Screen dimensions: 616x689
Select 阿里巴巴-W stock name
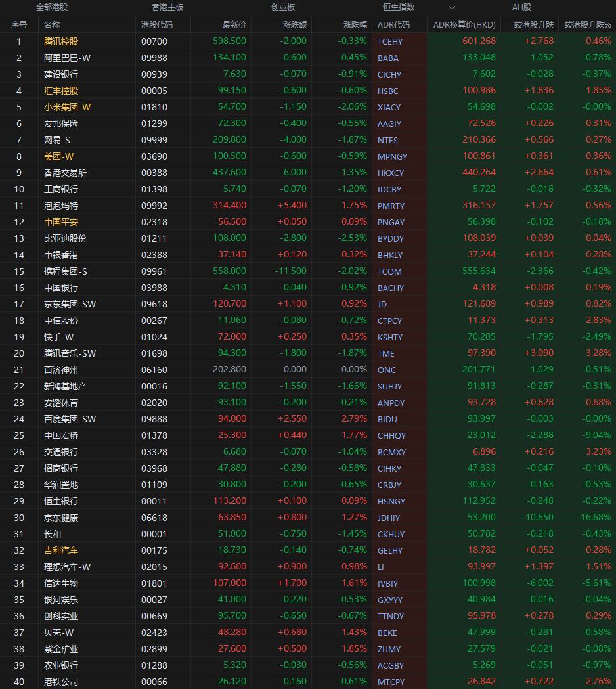point(67,57)
